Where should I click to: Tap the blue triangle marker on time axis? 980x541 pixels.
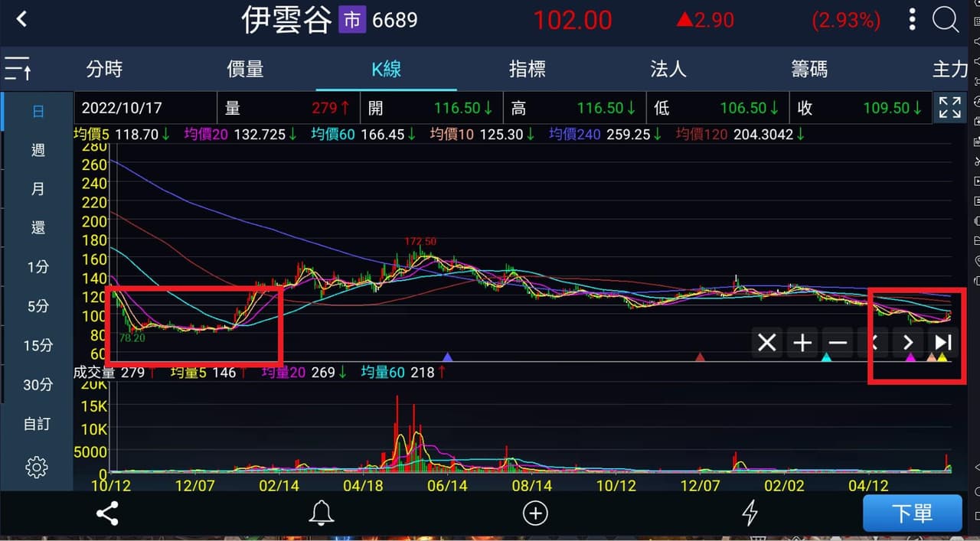(448, 357)
